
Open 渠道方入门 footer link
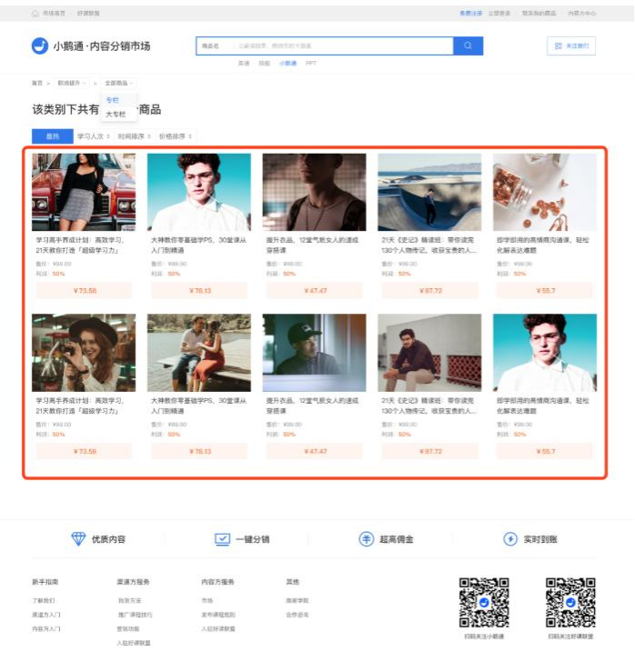(46, 615)
